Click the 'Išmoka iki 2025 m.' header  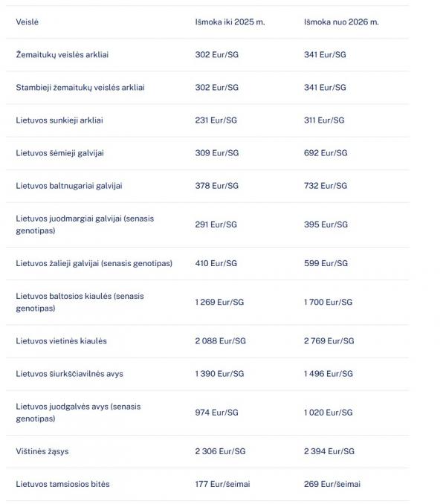(x=229, y=22)
